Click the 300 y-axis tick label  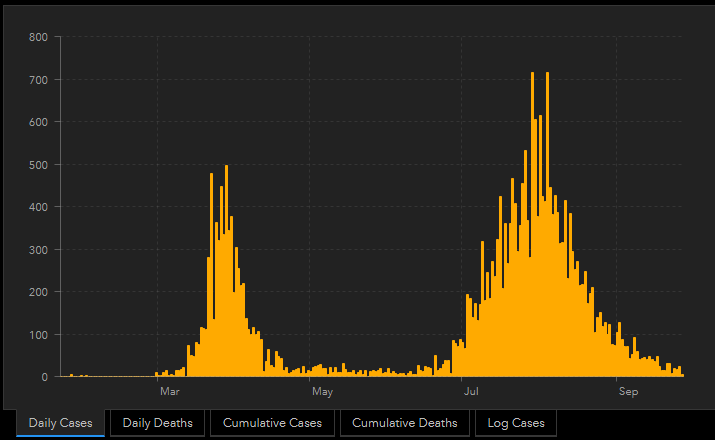click(x=38, y=250)
